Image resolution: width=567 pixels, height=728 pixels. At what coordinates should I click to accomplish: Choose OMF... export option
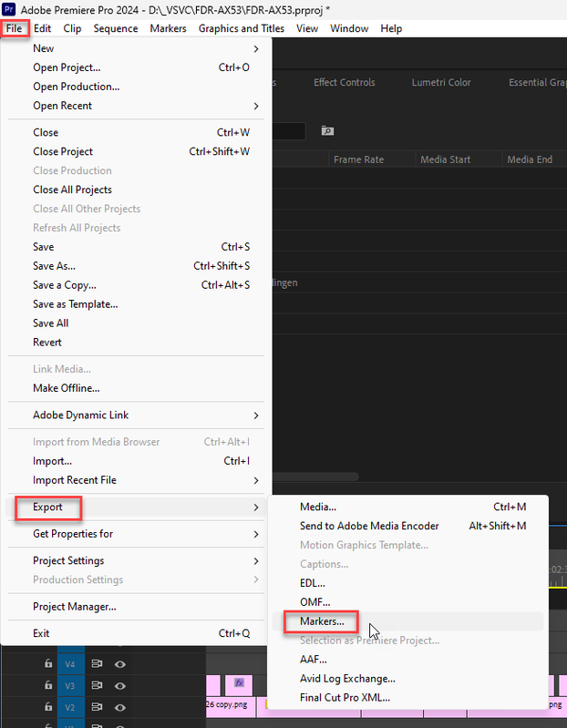(407, 602)
